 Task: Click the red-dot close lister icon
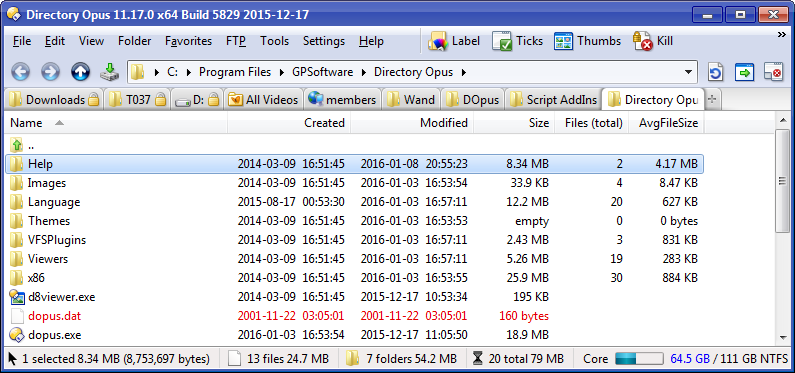pyautogui.click(x=774, y=72)
